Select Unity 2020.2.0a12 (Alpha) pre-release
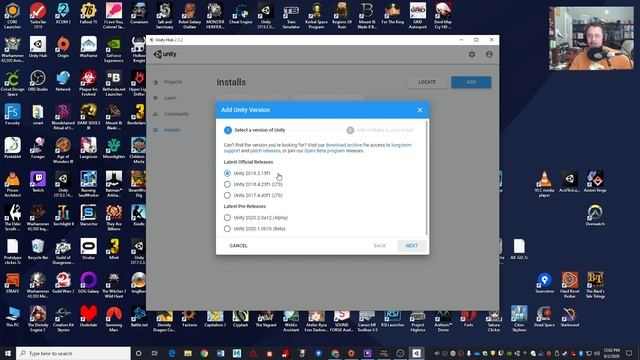Image resolution: width=640 pixels, height=360 pixels. click(227, 218)
